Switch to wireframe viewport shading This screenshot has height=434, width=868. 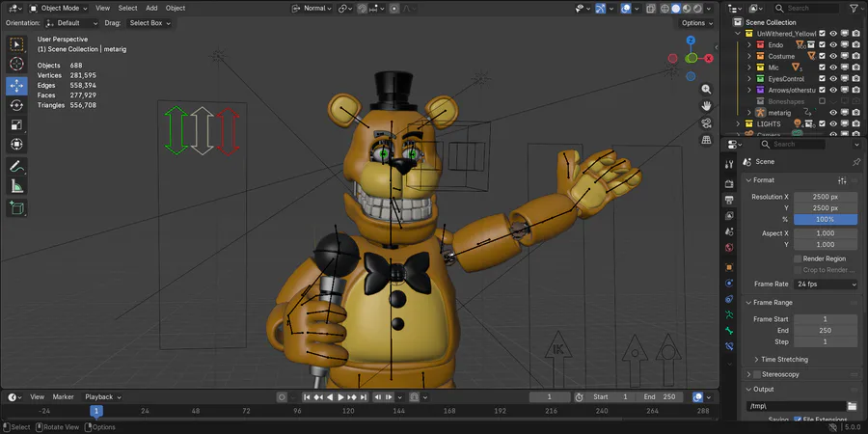point(665,9)
